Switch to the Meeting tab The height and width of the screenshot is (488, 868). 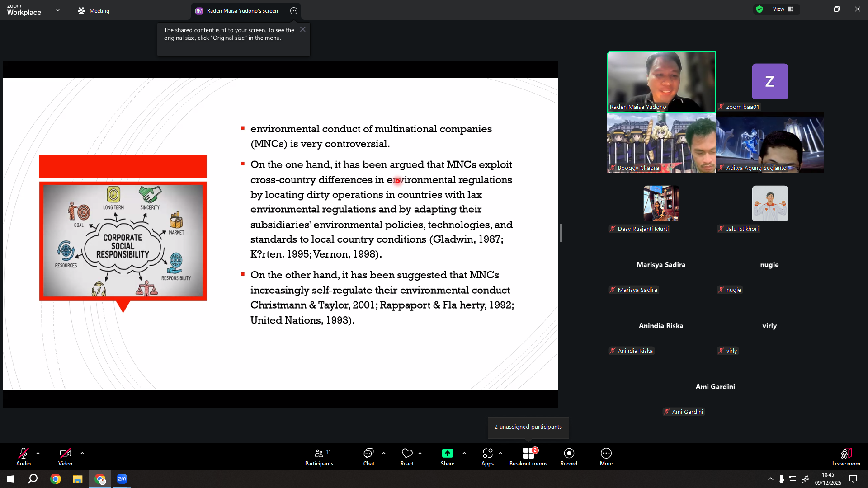94,11
